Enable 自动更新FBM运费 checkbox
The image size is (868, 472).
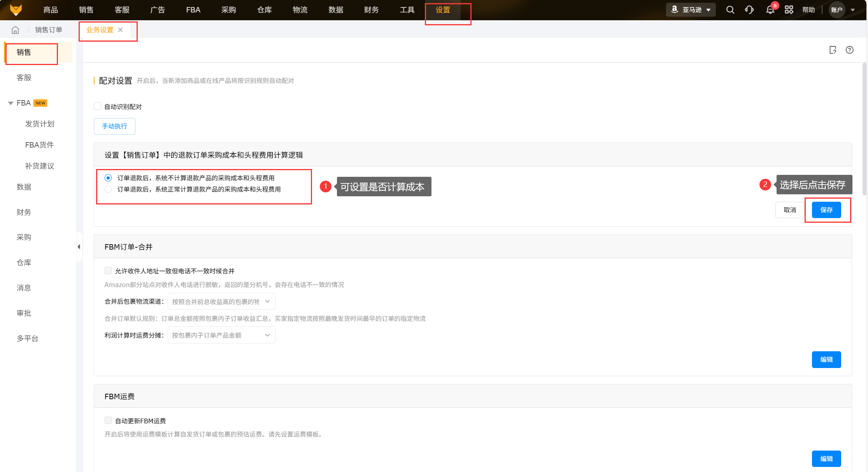pyautogui.click(x=108, y=421)
